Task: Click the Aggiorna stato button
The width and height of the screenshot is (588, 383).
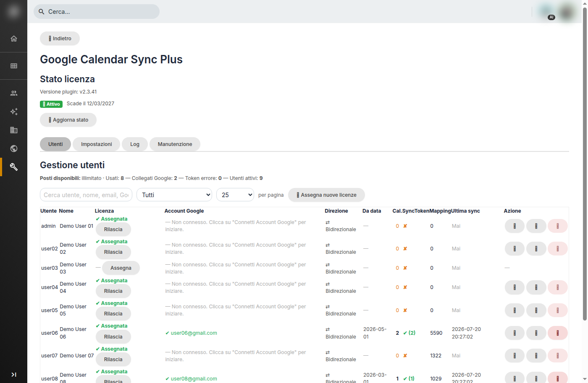Action: coord(68,120)
